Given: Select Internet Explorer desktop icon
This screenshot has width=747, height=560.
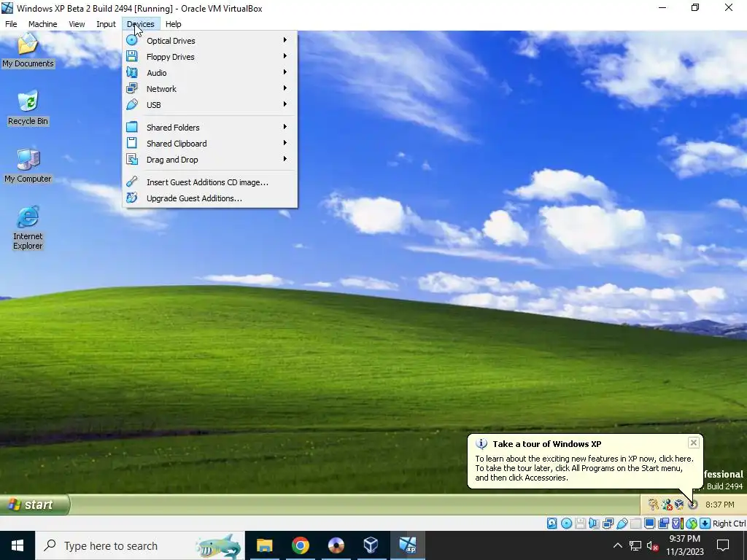Looking at the screenshot, I should [28, 227].
